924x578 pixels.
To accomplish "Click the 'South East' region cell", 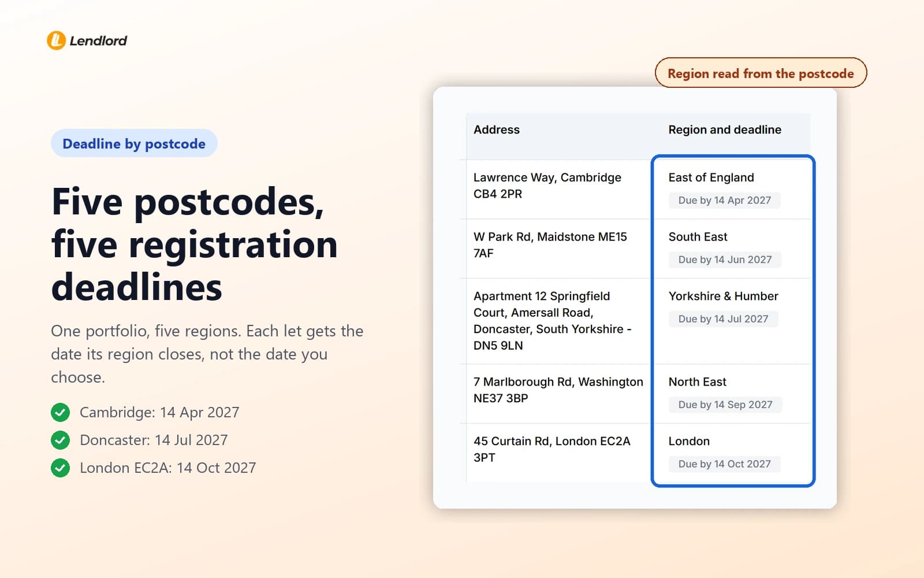I will pos(698,237).
